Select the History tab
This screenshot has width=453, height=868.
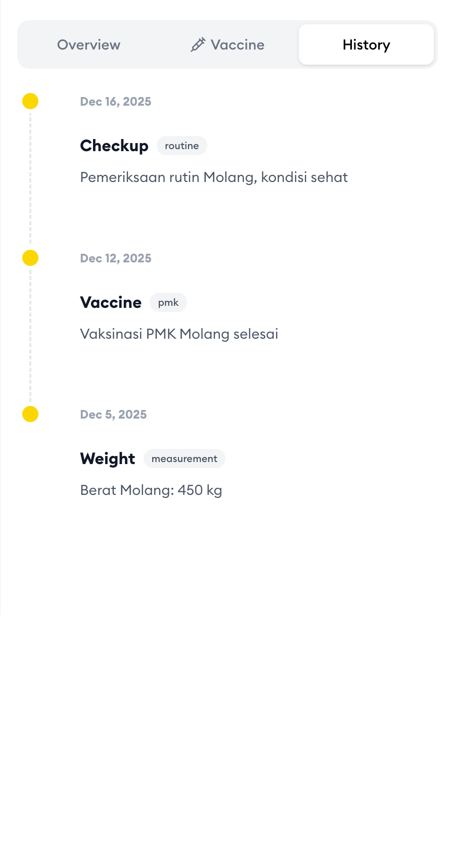point(366,45)
